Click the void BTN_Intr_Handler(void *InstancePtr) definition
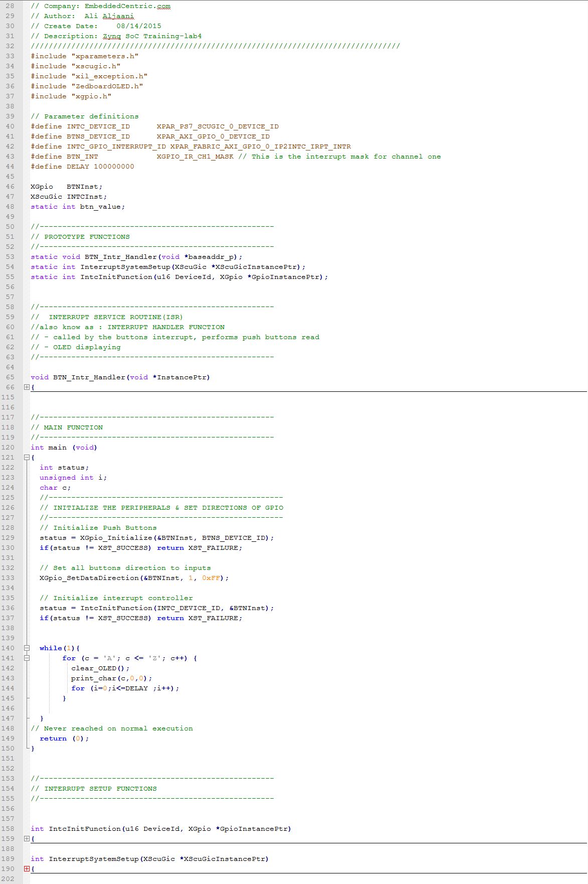 point(120,377)
